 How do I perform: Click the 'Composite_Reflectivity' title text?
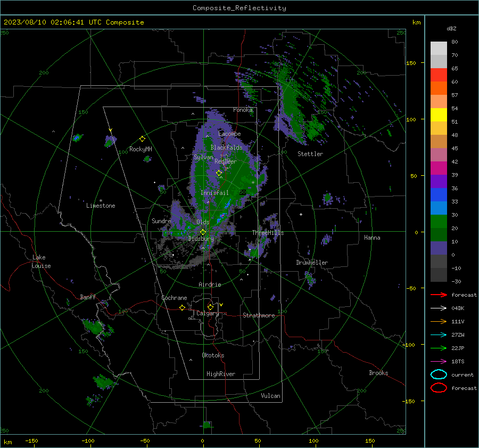coord(240,8)
